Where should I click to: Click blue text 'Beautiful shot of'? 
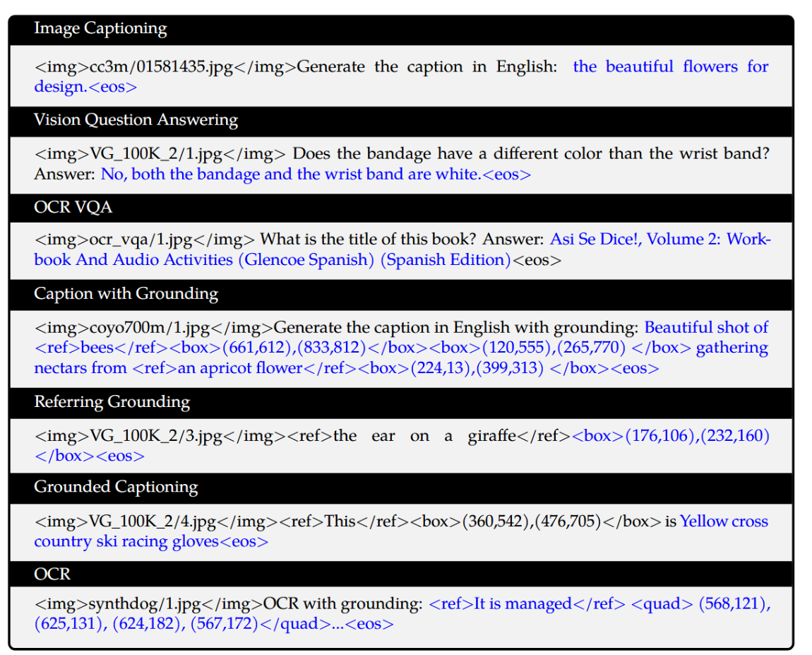click(x=706, y=328)
